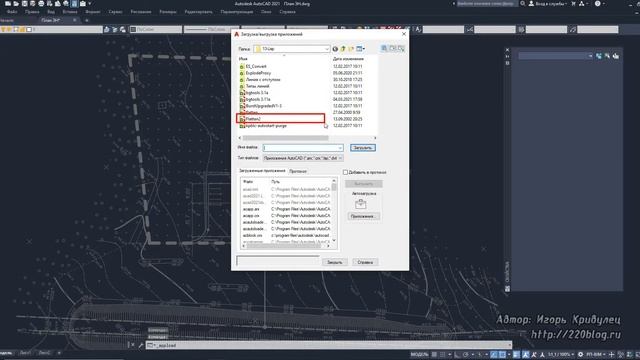Open the layer control dropdown
The width and height of the screenshot is (640, 360).
[51, 29]
